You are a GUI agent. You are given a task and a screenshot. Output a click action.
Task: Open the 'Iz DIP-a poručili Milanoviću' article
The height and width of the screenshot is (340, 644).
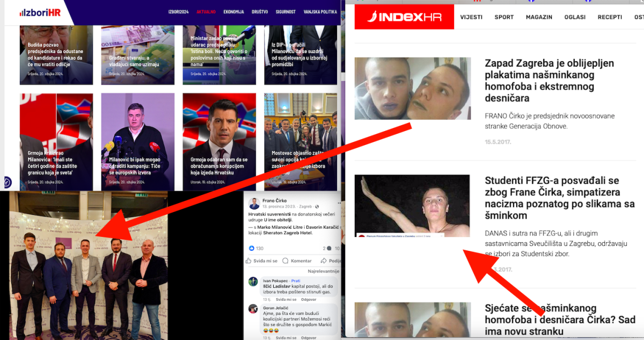[301, 55]
